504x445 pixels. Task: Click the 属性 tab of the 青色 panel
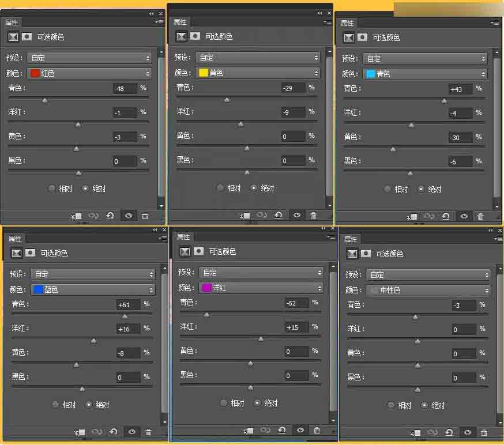pyautogui.click(x=347, y=23)
